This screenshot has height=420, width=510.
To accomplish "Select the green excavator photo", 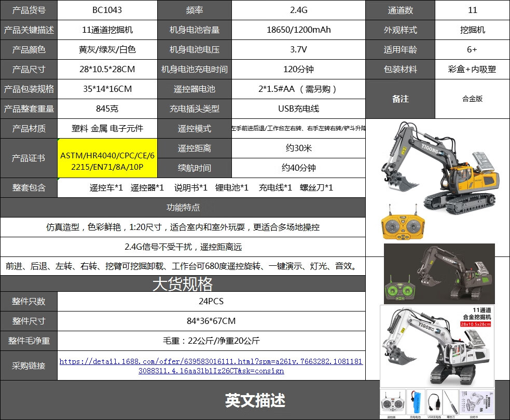I will 439,274.
